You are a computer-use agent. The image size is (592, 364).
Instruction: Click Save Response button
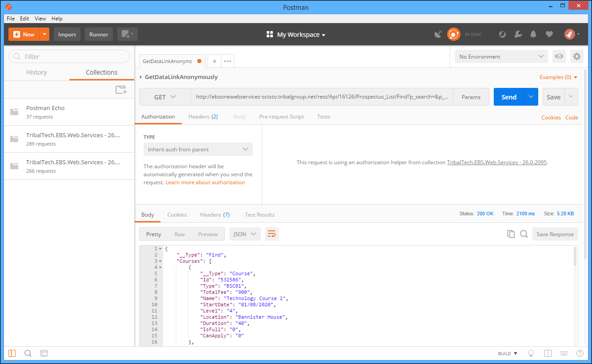(555, 234)
